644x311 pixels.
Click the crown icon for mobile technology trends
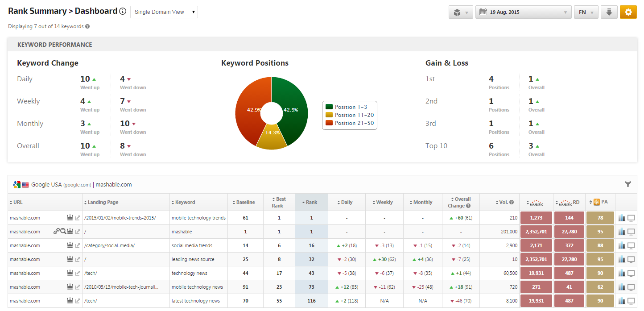[x=70, y=218]
